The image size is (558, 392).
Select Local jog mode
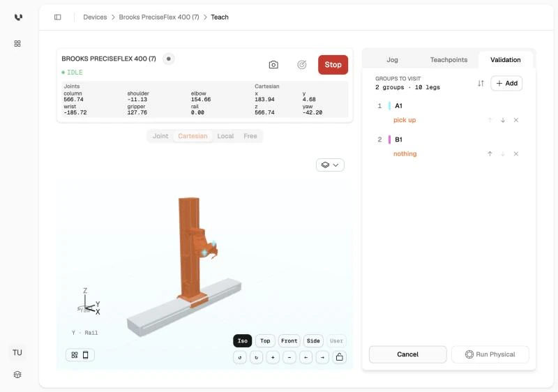pos(225,136)
